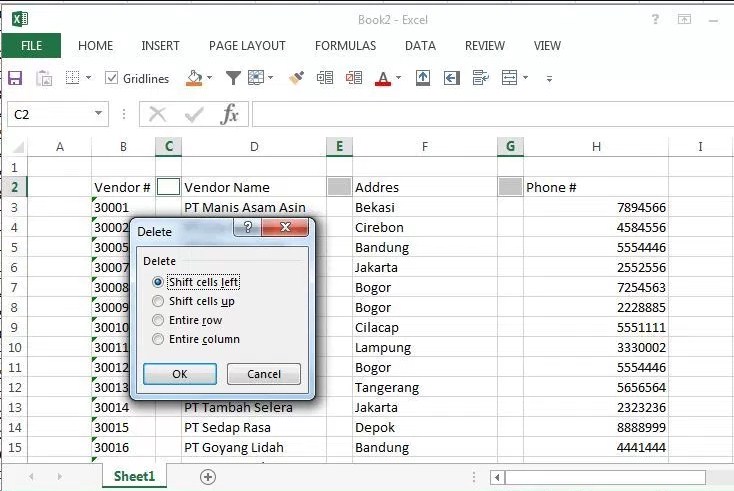Click the red font color button
734x491 pixels.
tap(382, 78)
